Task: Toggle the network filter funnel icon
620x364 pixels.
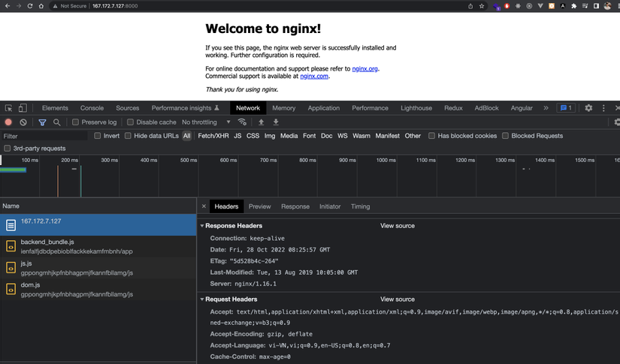Action: (42, 122)
